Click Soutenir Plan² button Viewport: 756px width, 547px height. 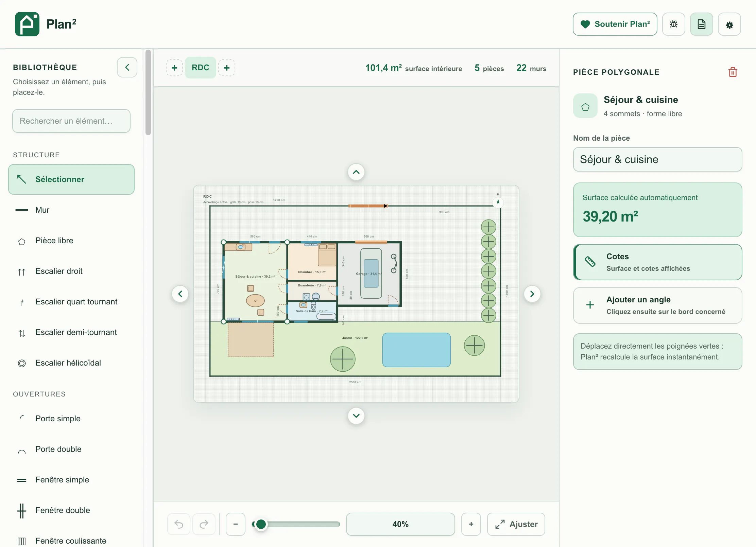pyautogui.click(x=615, y=24)
